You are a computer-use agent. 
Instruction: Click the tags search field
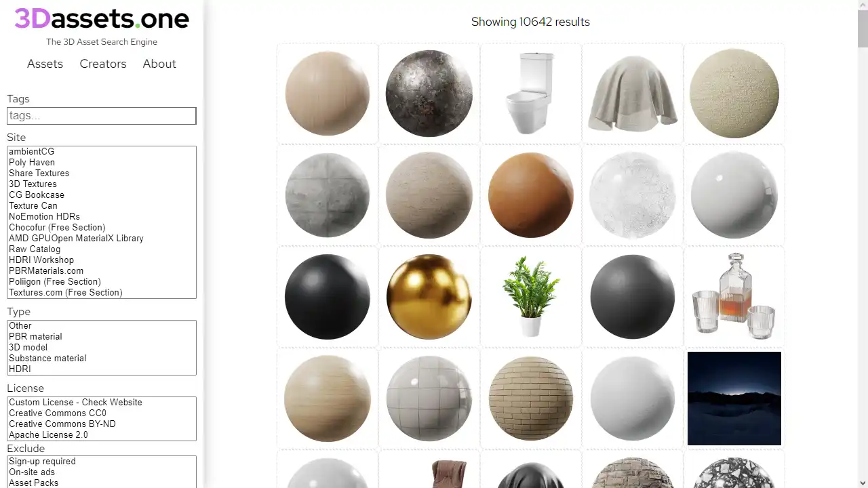pos(101,115)
